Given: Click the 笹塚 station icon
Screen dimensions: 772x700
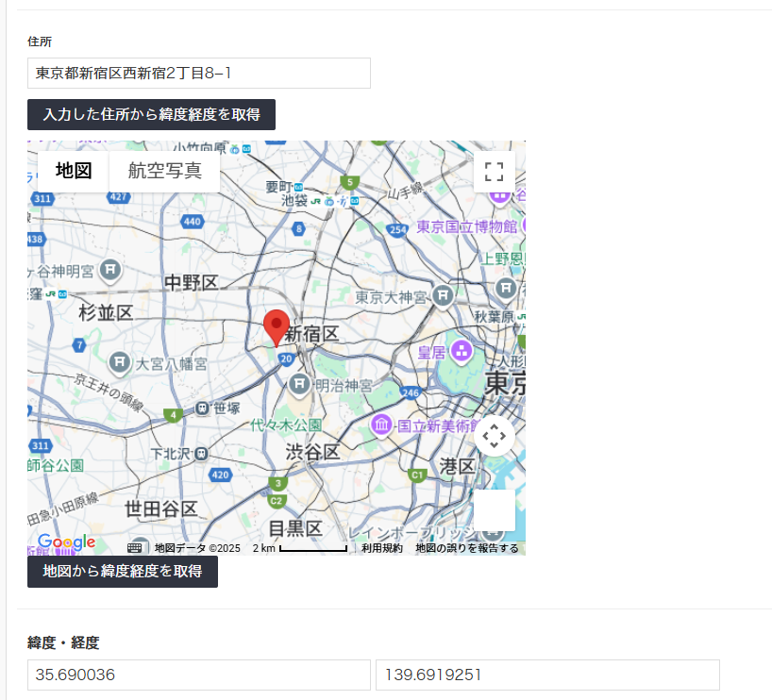Looking at the screenshot, I should point(200,410).
